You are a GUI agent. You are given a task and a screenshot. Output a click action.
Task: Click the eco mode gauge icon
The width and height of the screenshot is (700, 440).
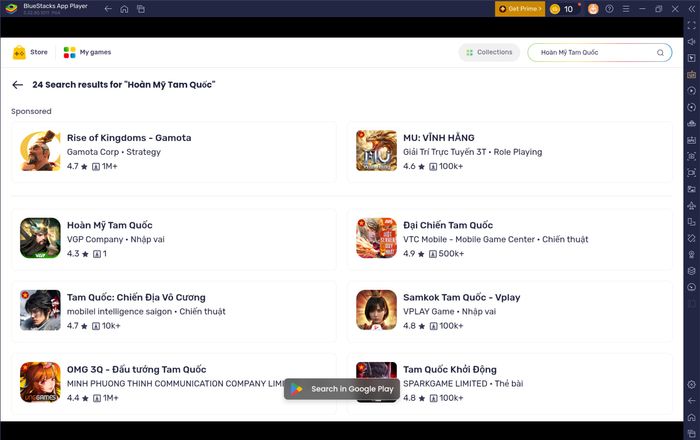(692, 287)
